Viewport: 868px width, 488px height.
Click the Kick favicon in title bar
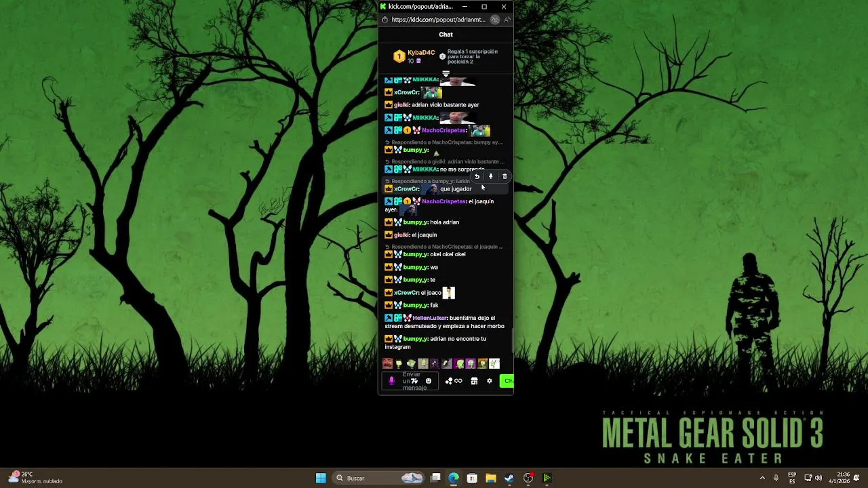(383, 7)
